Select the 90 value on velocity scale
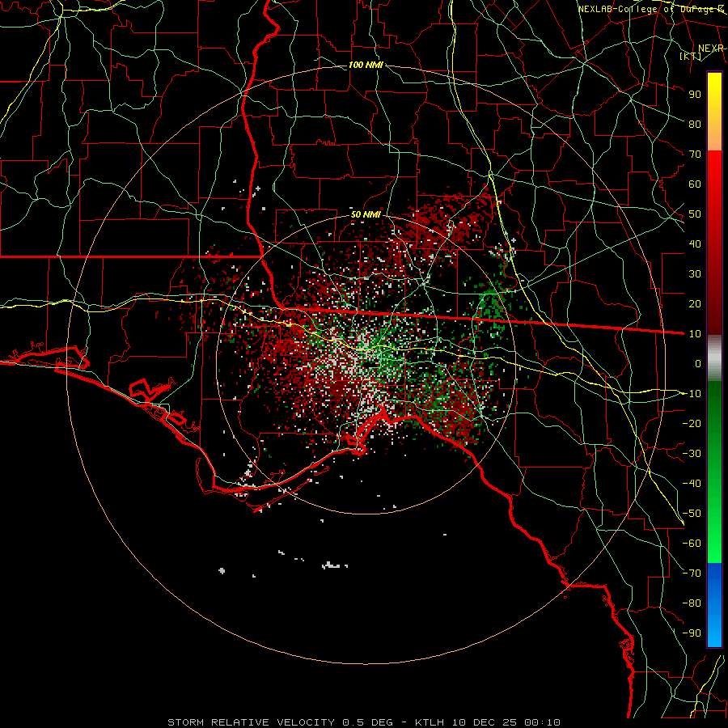 pos(695,95)
